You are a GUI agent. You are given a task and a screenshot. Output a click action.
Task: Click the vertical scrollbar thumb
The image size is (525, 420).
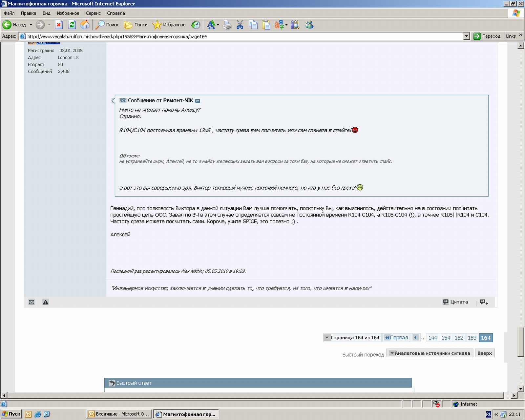[x=521, y=342]
